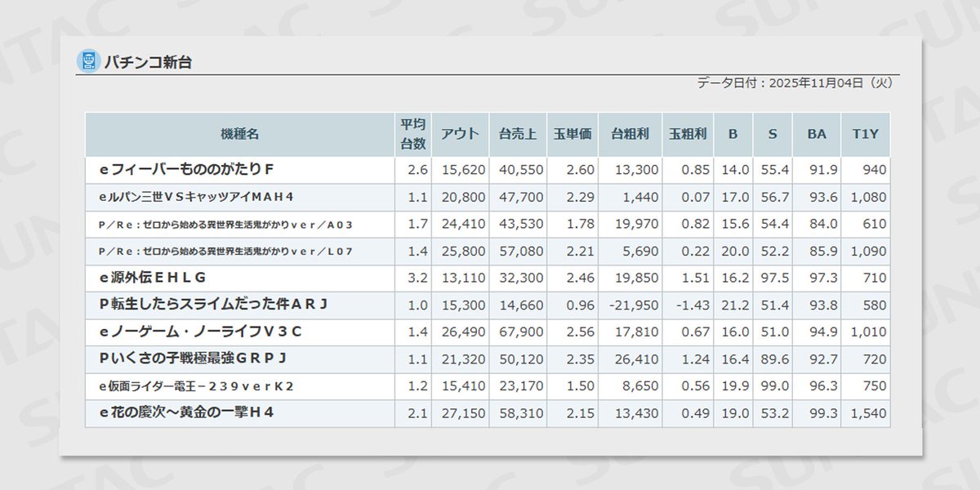Image resolution: width=980 pixels, height=490 pixels.
Task: Click アウト value 24,410
Action: coord(464,224)
